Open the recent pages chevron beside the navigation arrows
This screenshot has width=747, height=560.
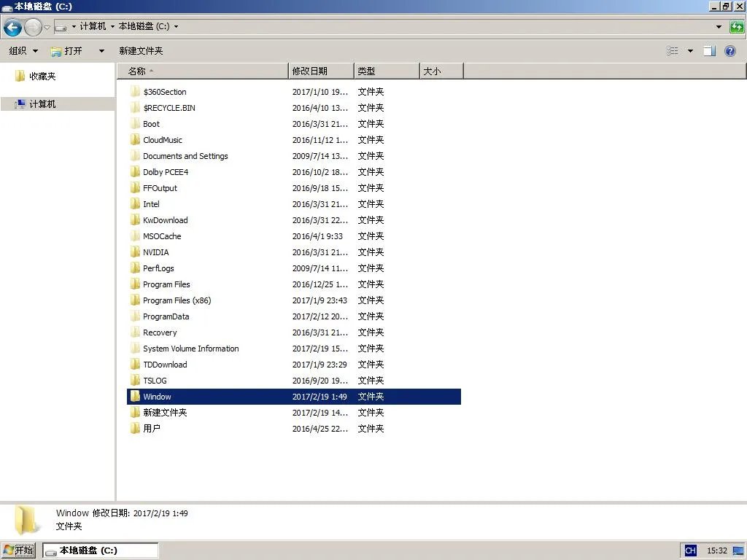(45, 26)
